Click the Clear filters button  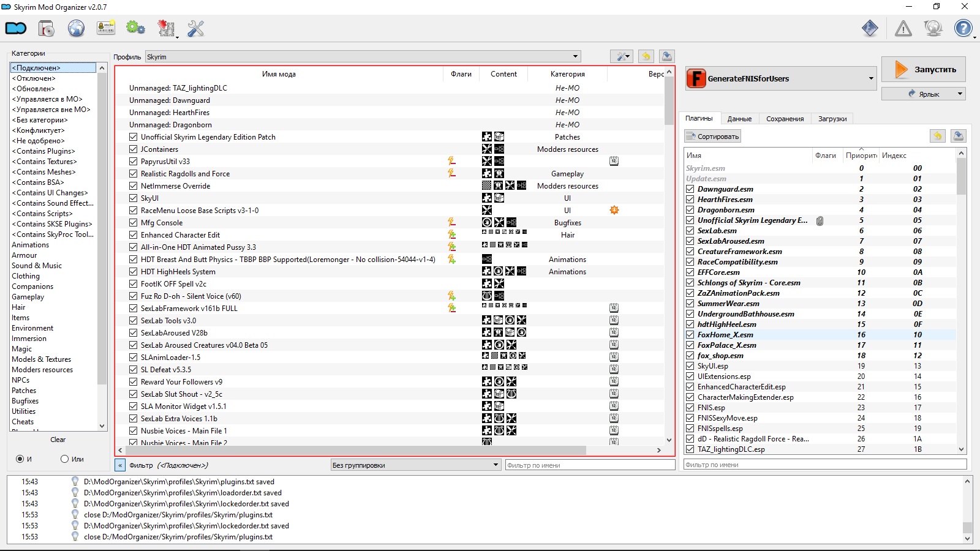click(x=58, y=440)
